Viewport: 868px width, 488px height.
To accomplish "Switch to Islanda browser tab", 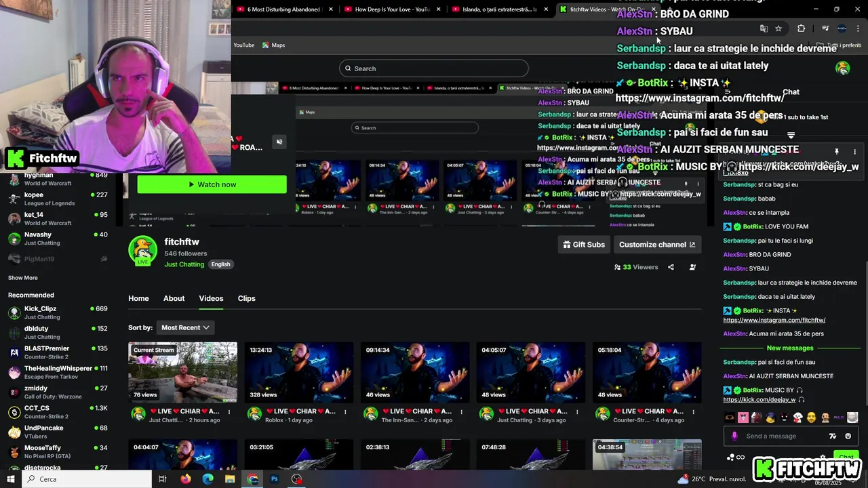I will [500, 9].
